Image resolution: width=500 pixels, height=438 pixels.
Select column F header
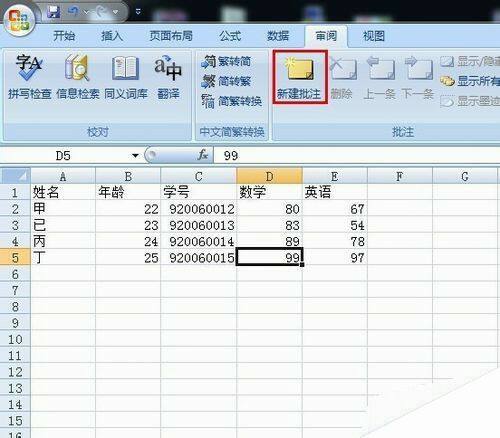(399, 176)
